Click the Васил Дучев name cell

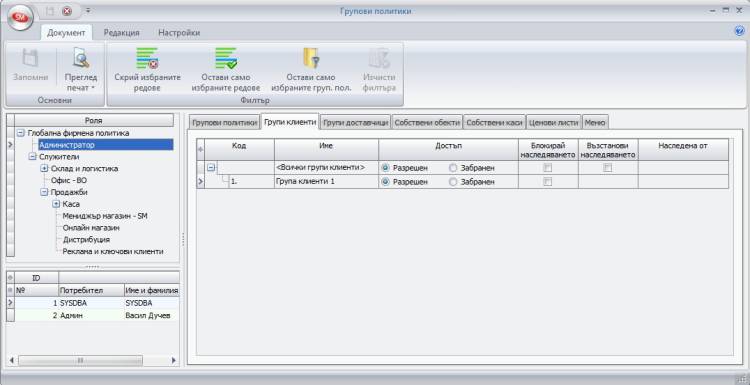(151, 316)
